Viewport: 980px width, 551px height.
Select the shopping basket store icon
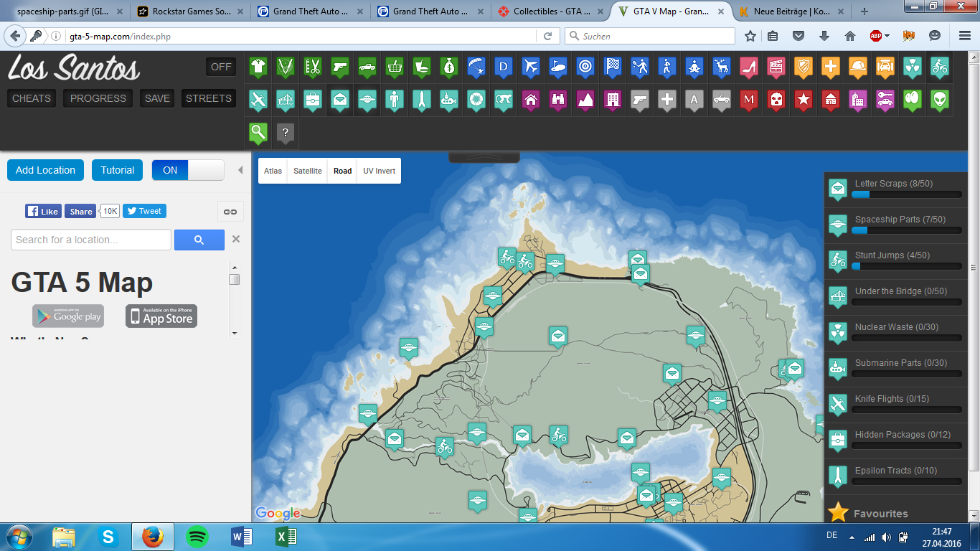(394, 67)
